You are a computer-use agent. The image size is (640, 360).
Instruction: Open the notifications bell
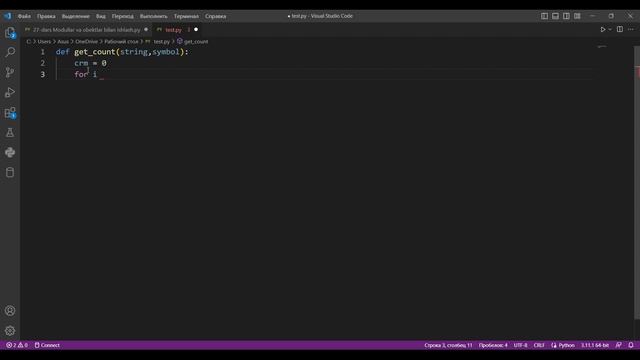pos(631,345)
